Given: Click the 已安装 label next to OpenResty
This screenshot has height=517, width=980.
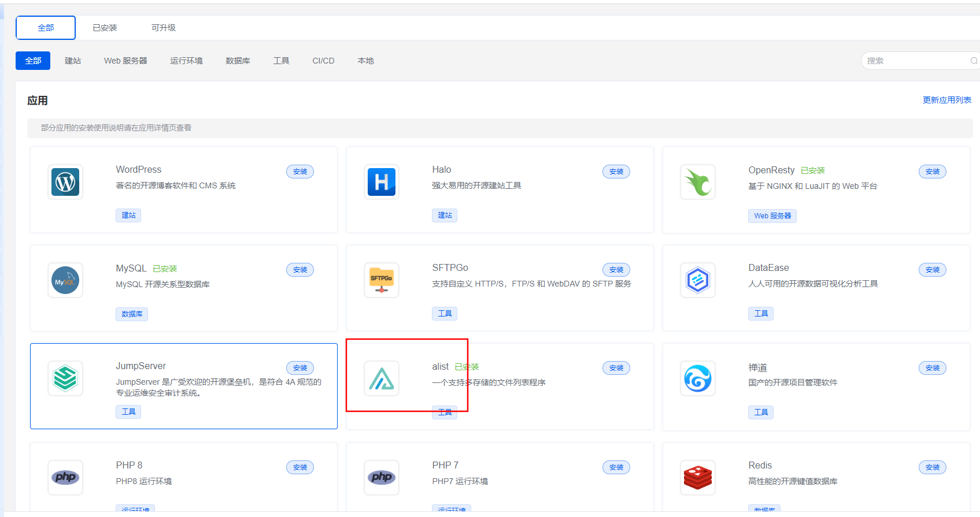Looking at the screenshot, I should (813, 170).
